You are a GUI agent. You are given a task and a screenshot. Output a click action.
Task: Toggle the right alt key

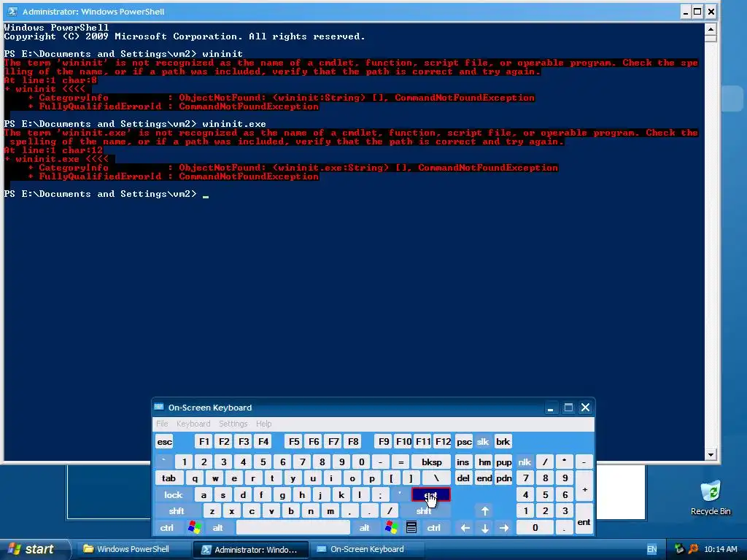click(x=365, y=528)
